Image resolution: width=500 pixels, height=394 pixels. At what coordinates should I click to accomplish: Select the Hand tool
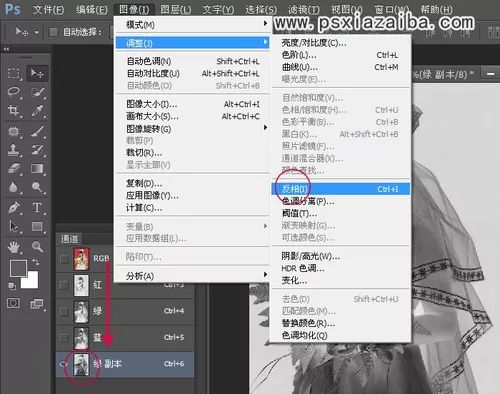click(13, 247)
